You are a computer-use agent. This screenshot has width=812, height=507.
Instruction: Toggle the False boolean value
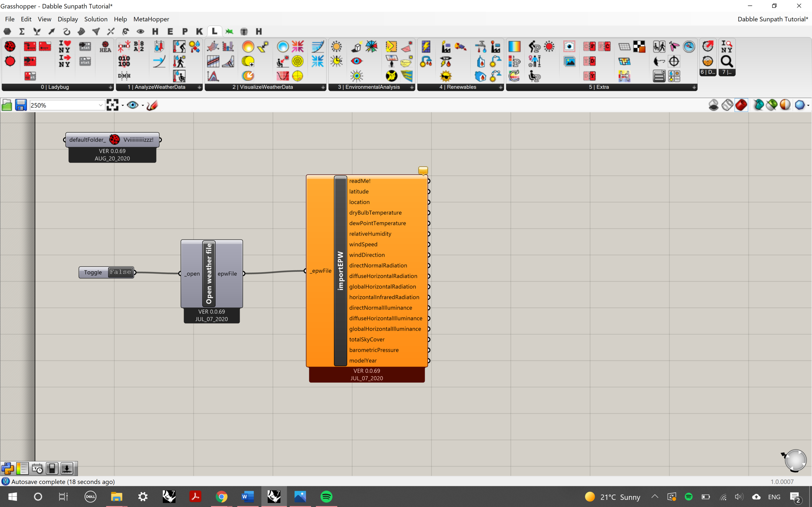pyautogui.click(x=120, y=272)
